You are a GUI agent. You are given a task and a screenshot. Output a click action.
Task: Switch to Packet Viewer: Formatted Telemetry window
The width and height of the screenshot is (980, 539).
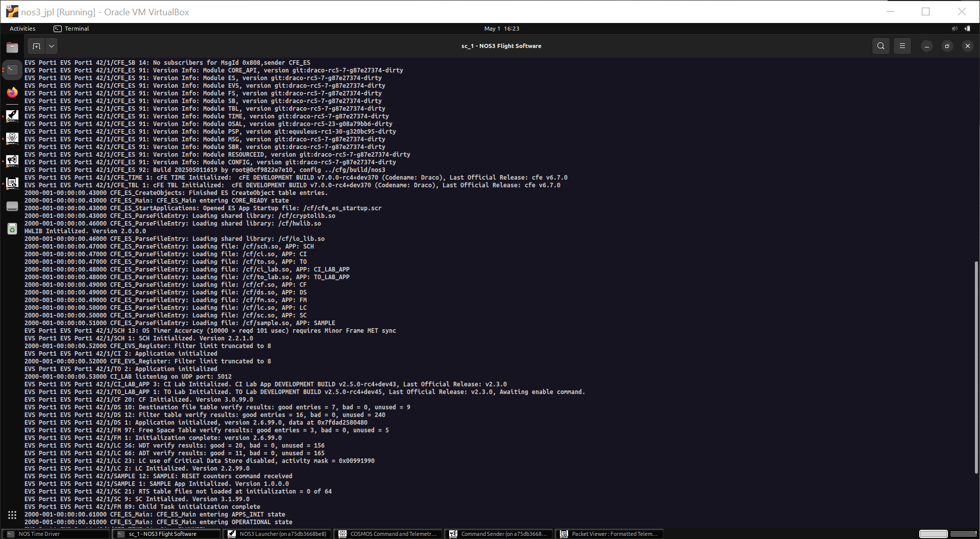point(609,534)
